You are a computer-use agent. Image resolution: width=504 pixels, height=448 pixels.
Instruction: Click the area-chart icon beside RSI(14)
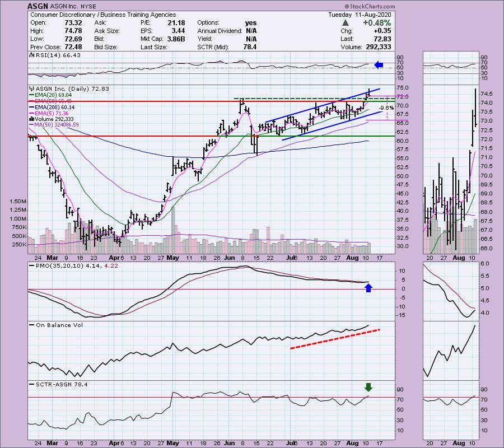coord(32,55)
